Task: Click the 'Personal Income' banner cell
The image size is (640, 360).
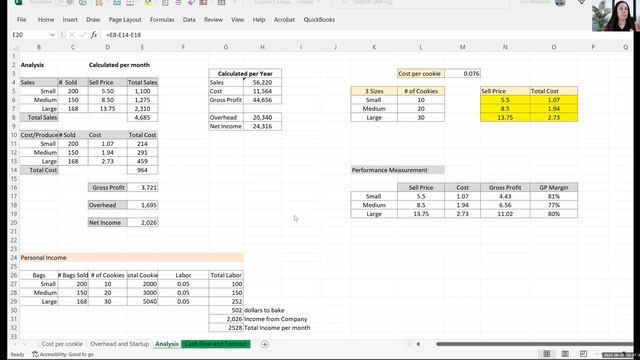Action: pos(131,258)
